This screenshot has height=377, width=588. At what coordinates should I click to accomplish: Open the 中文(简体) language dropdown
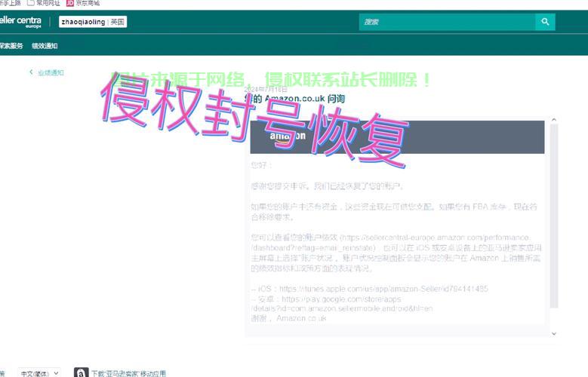(x=39, y=373)
